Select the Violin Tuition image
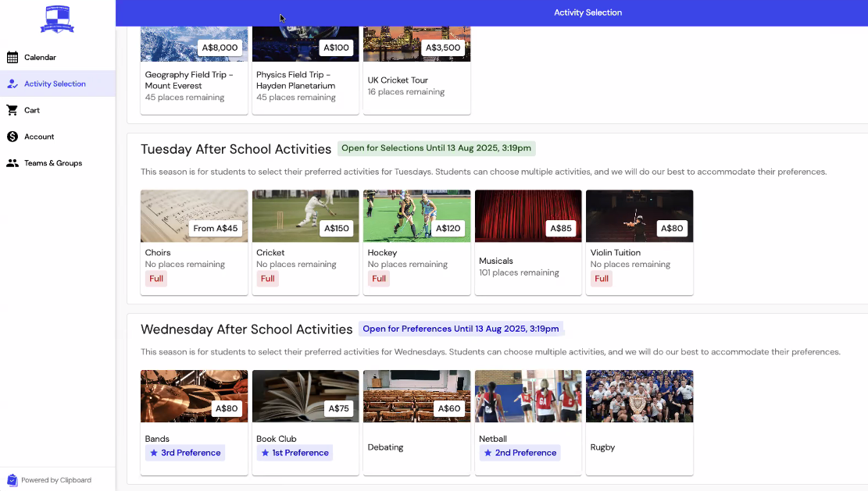This screenshot has height=491, width=868. 639,216
